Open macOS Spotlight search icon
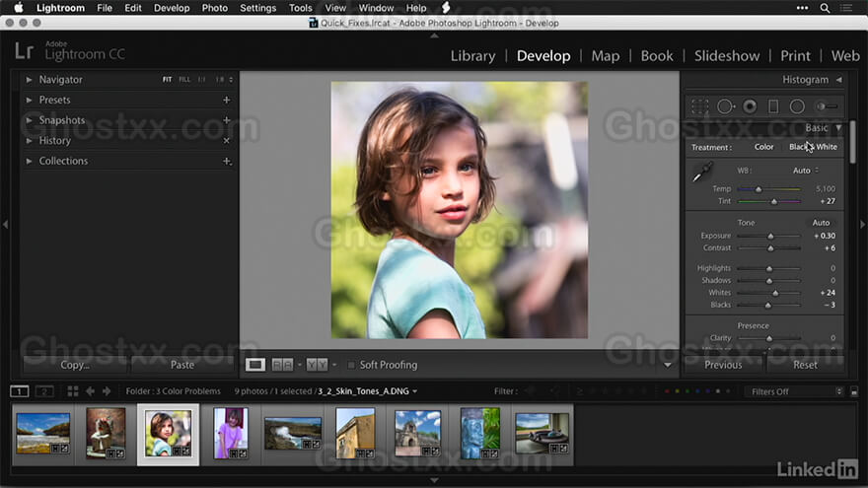 [825, 8]
